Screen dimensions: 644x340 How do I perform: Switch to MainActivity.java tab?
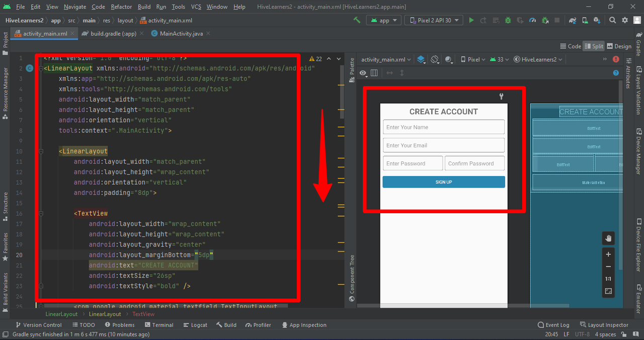(180, 34)
